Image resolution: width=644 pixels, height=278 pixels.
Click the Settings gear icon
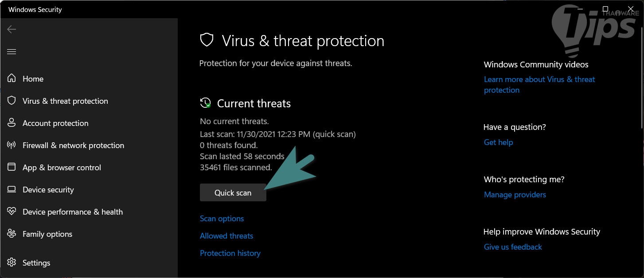coord(12,262)
